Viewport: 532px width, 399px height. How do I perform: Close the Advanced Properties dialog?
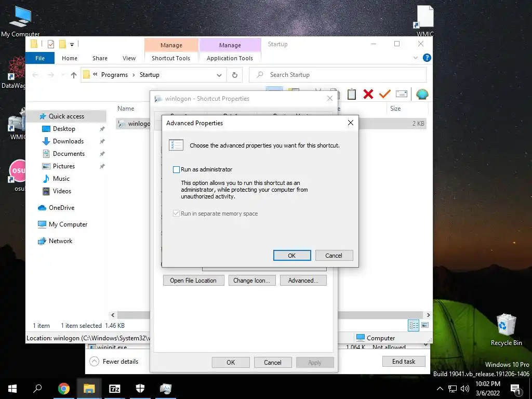click(351, 123)
